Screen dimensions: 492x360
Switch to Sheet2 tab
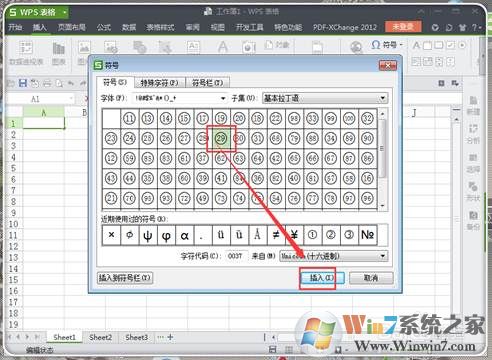click(100, 337)
